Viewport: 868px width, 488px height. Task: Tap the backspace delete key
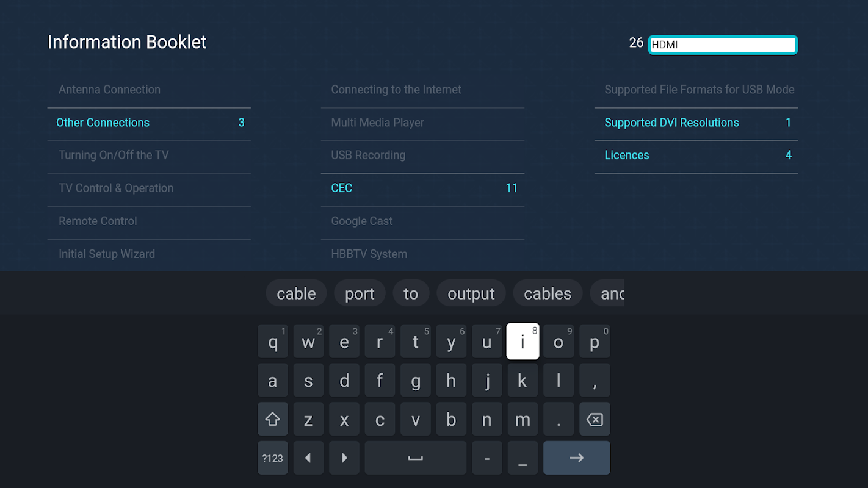[595, 419]
